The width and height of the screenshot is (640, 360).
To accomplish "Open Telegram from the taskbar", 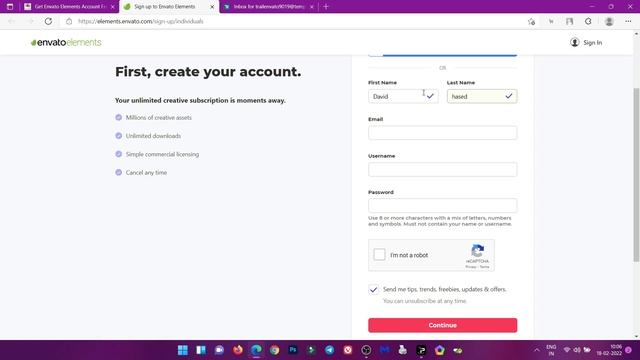I will coord(329,350).
